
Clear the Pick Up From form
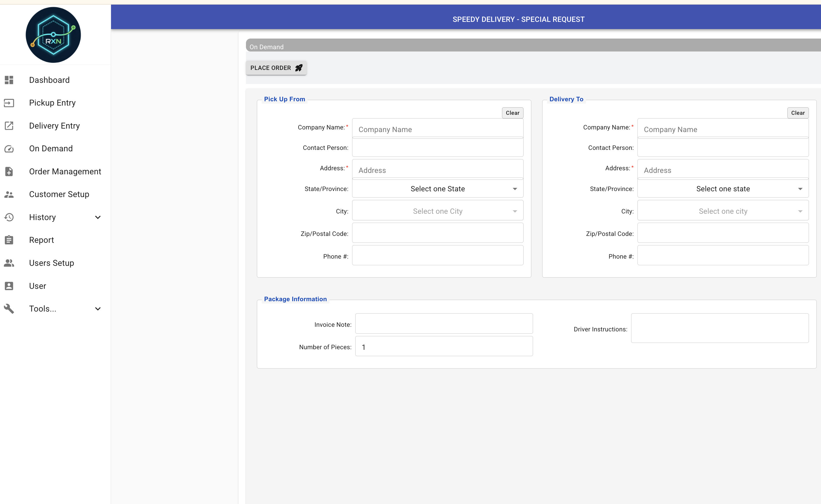pyautogui.click(x=512, y=113)
